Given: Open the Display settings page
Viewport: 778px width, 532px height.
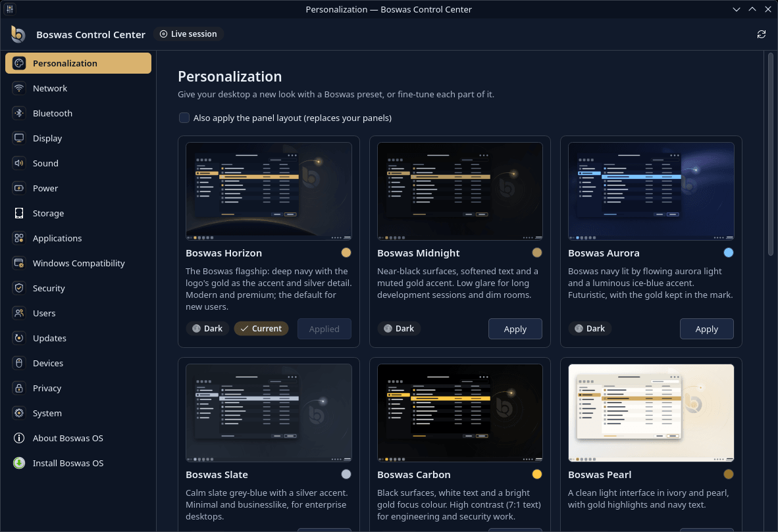Looking at the screenshot, I should tap(78, 138).
